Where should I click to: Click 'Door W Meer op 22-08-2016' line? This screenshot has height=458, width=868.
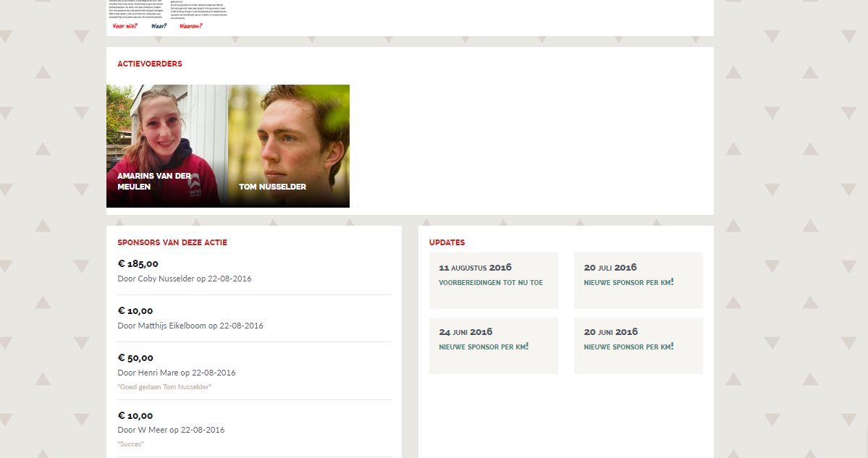[x=171, y=430]
